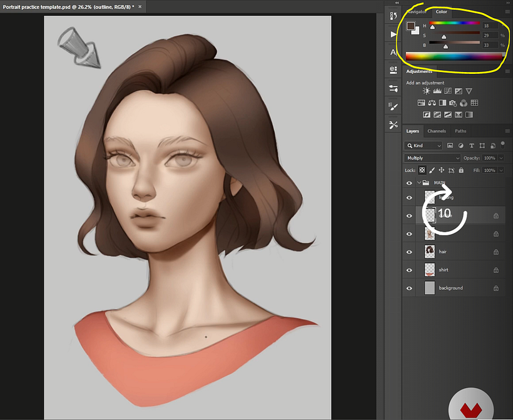Open the Multiply blend mode dropdown
The width and height of the screenshot is (513, 420).
click(432, 158)
